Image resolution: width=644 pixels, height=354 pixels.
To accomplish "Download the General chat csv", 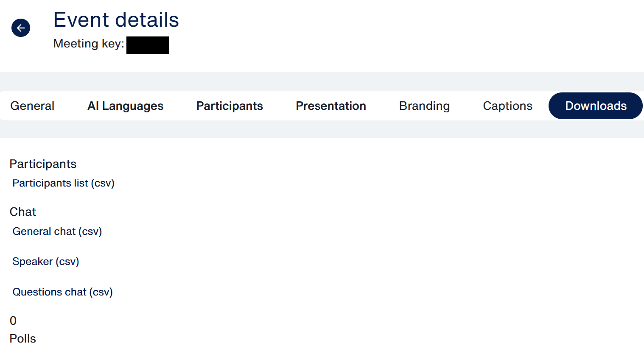I will tap(57, 231).
